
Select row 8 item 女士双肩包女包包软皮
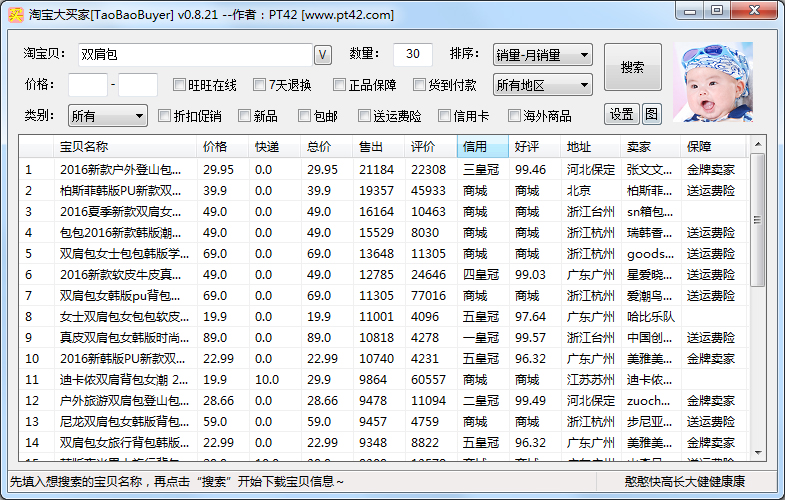point(384,317)
